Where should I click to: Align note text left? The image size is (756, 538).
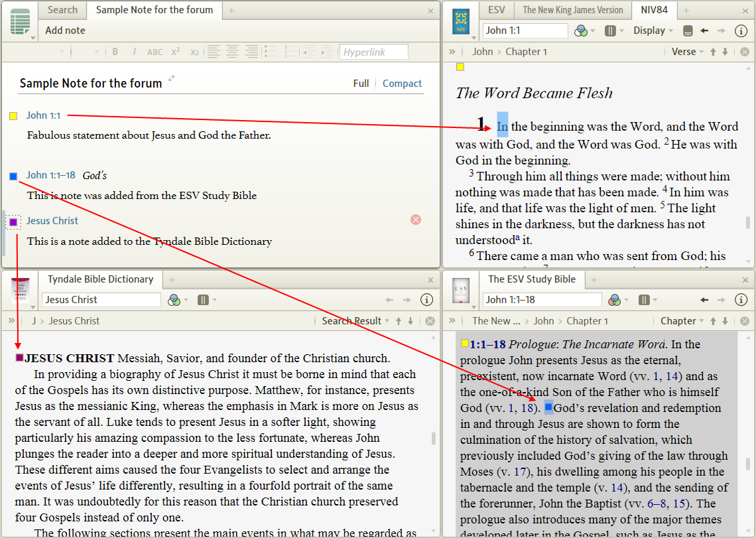pos(214,52)
